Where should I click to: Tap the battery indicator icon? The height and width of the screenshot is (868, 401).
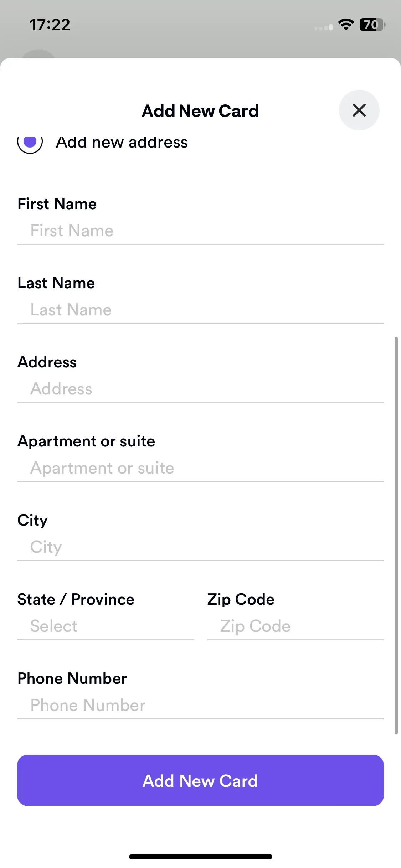coord(372,25)
